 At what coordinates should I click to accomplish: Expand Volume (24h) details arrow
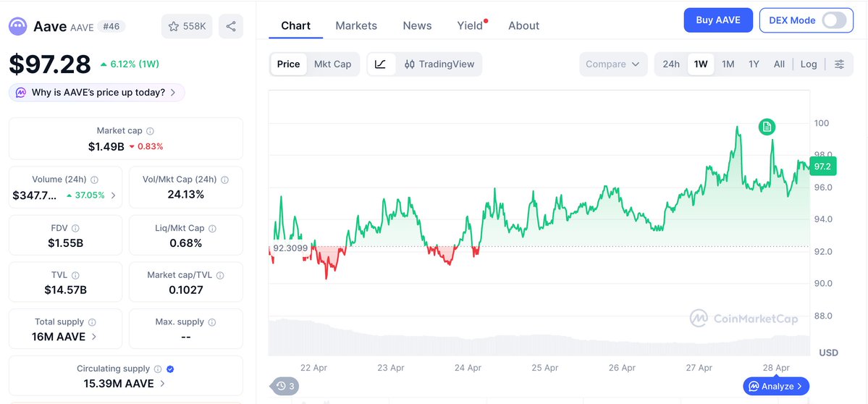[x=113, y=195]
